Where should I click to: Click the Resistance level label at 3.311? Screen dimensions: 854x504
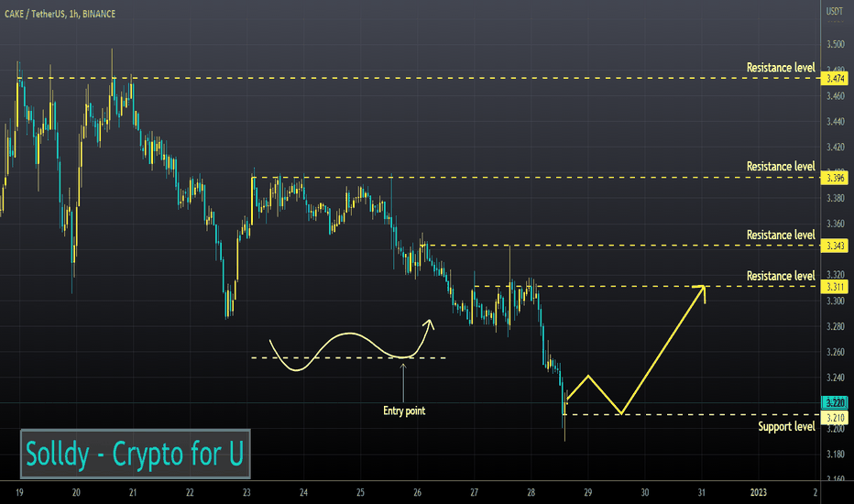click(x=781, y=276)
